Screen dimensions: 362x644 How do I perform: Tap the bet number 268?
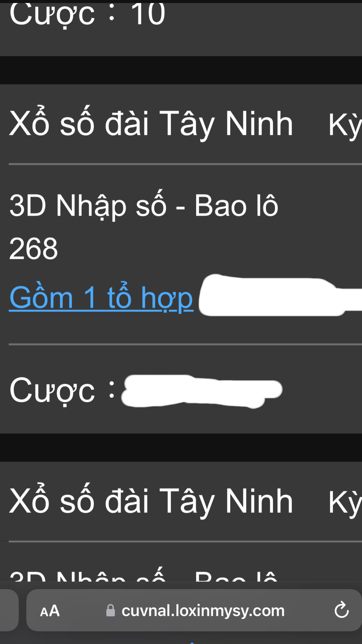34,249
